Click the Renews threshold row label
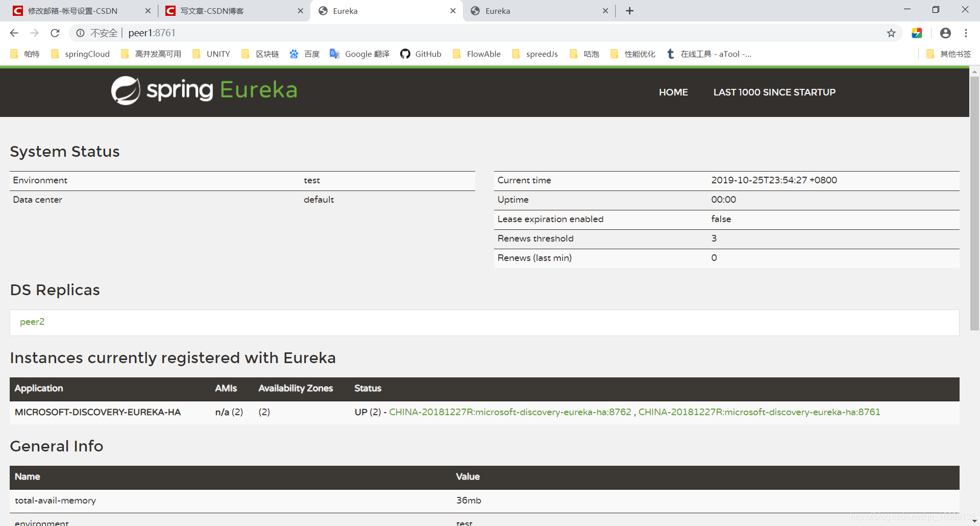Viewport: 980px width, 526px height. click(x=535, y=238)
